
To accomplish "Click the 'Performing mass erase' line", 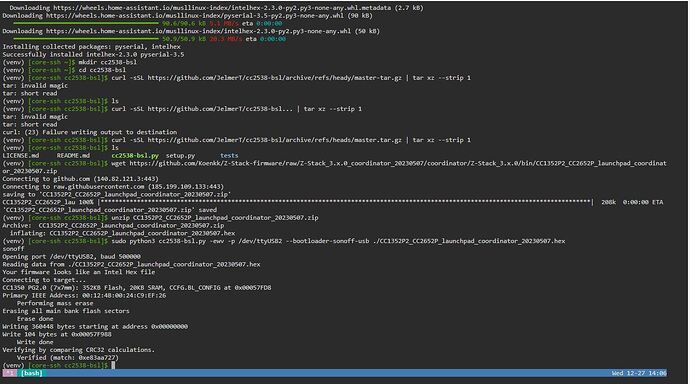I will point(55,303).
